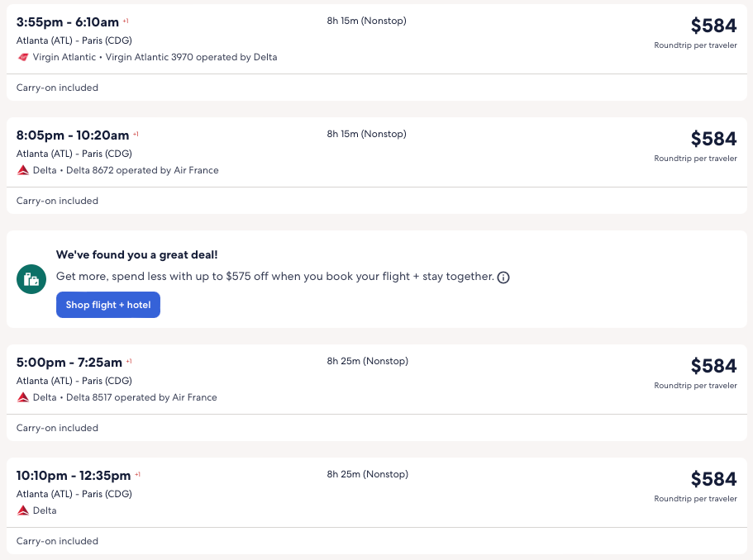Click Delta logo on the 10:10pm flight
The image size is (753, 560).
23,511
